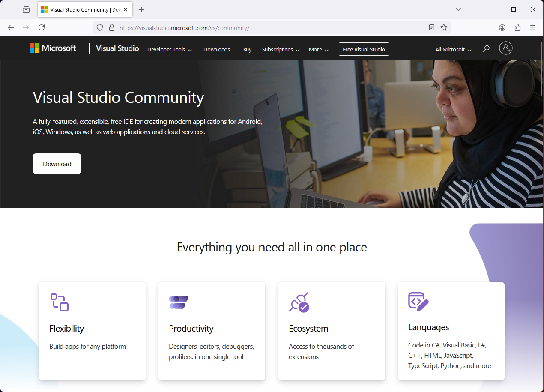544x392 pixels.
Task: Select the Buy nav item
Action: pos(247,50)
